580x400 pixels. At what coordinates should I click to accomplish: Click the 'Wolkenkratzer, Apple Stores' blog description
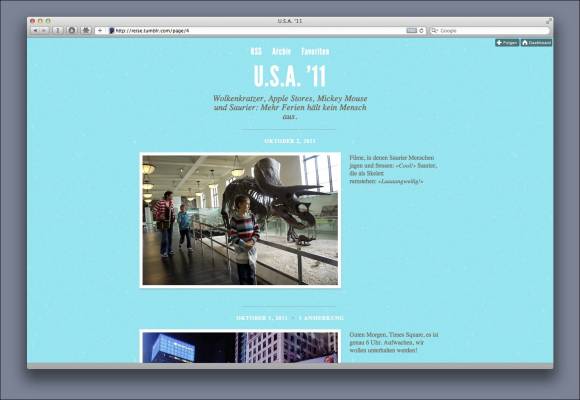coord(290,107)
